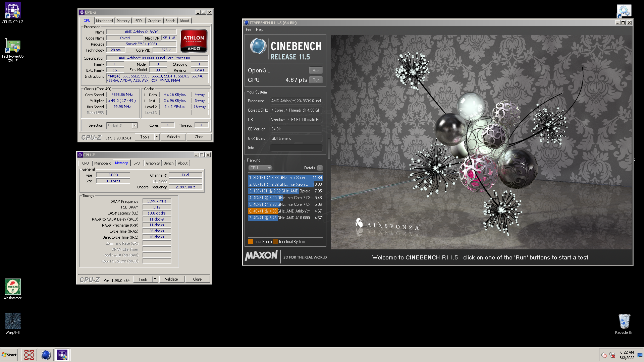Click Close in top CPU-Z window
644x362 pixels.
[199, 137]
